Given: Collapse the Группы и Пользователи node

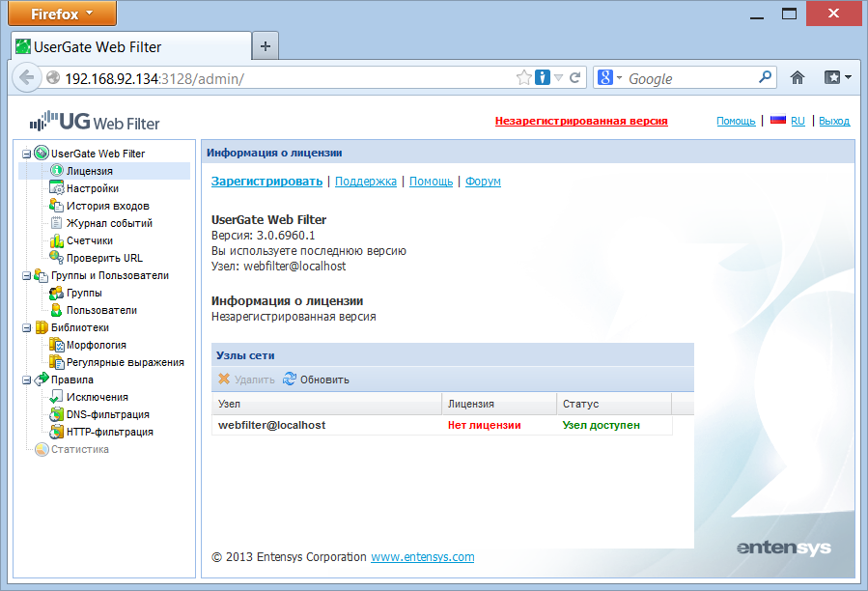Looking at the screenshot, I should [x=26, y=275].
